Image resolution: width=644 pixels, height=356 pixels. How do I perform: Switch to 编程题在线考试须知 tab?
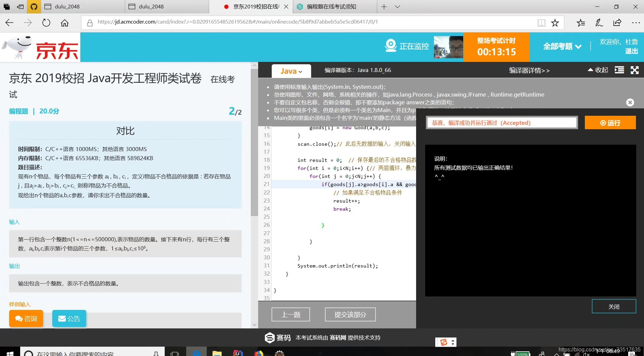pyautogui.click(x=334, y=7)
